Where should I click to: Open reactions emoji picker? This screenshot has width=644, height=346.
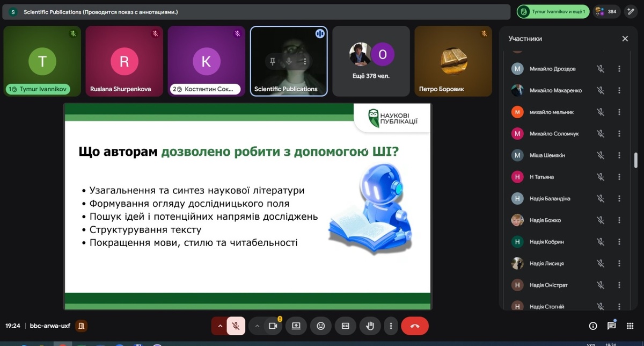[320, 326]
